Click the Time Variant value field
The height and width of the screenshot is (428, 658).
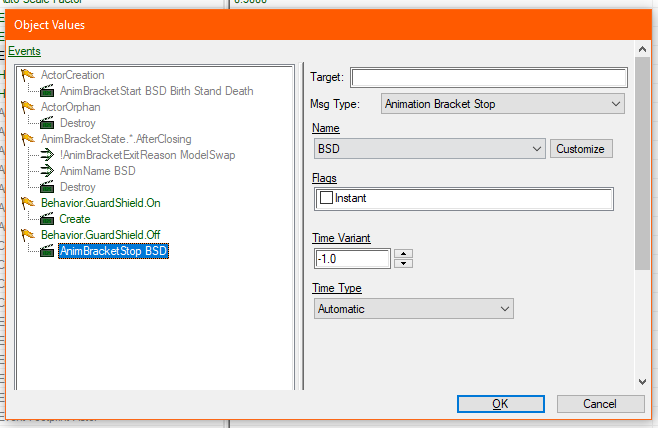[352, 258]
